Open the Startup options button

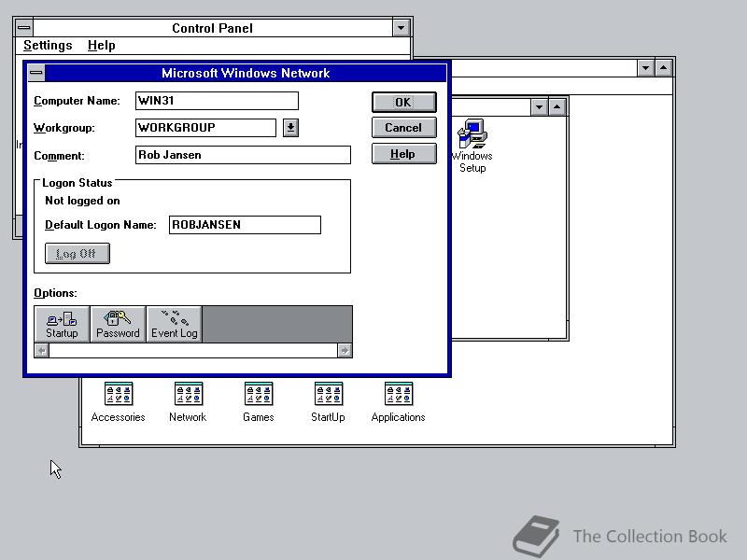point(62,324)
